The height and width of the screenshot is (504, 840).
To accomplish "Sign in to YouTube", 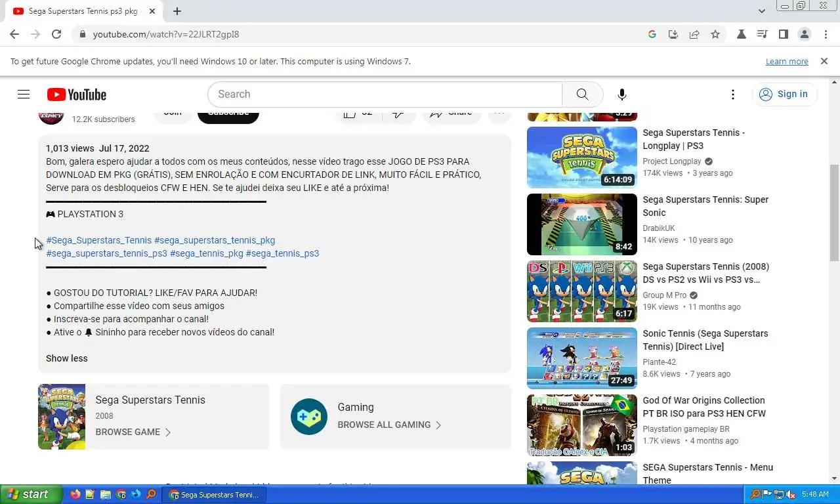I will click(x=784, y=94).
